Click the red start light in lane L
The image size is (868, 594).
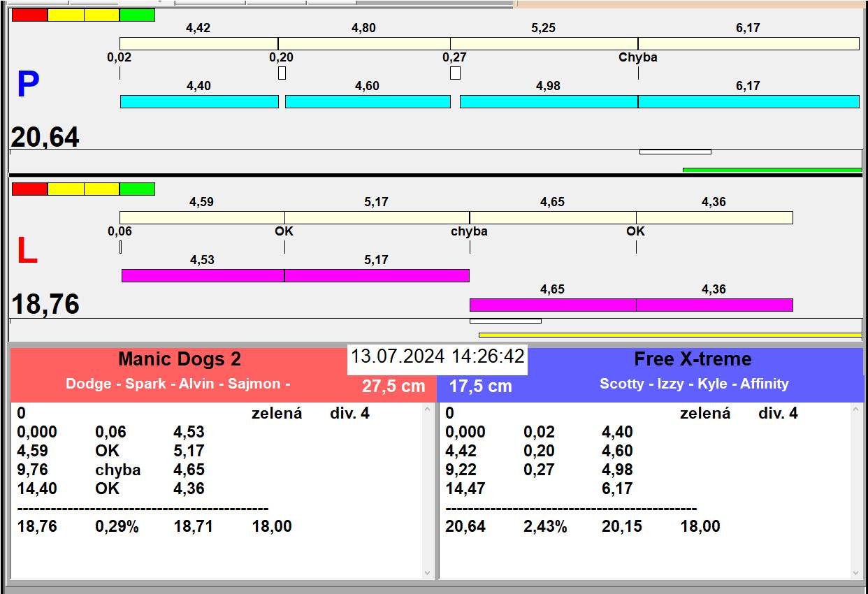29,189
